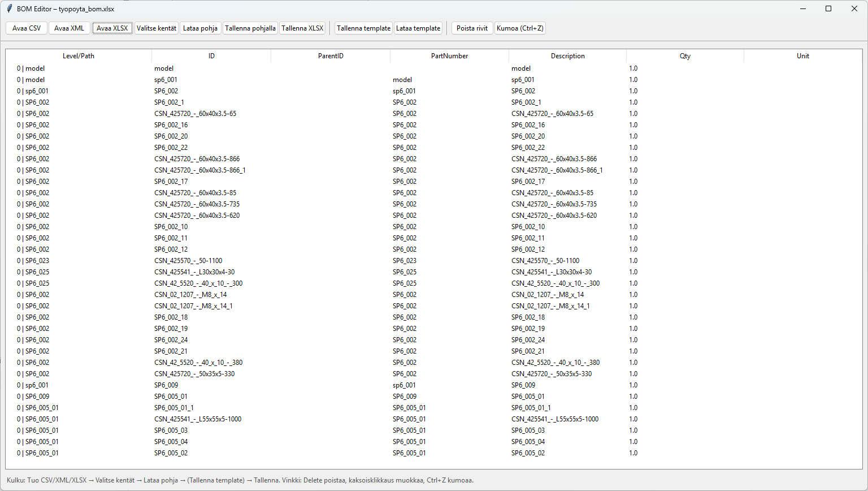The height and width of the screenshot is (491, 868).
Task: Select PartNumber cell model
Action: tap(402, 80)
